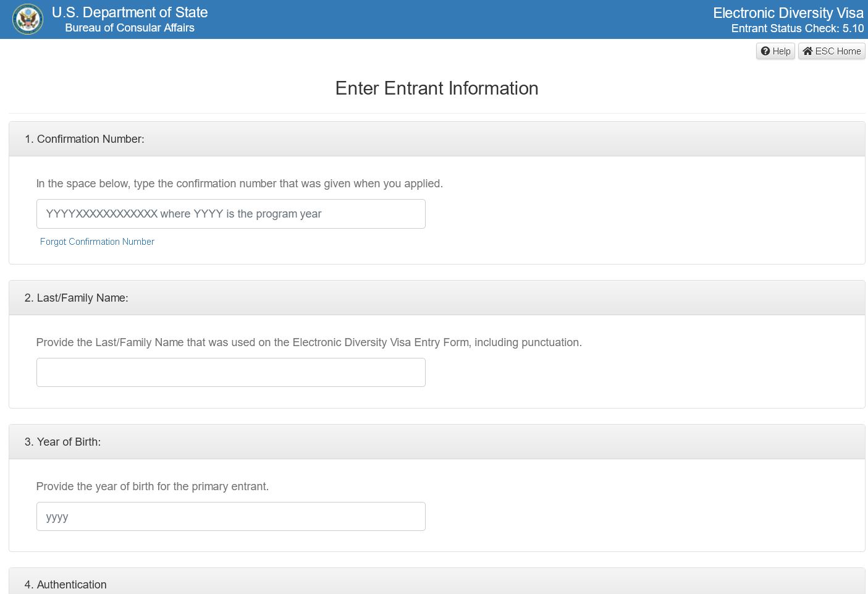
Task: Click the Forgot Confirmation Number link
Action: 97,242
